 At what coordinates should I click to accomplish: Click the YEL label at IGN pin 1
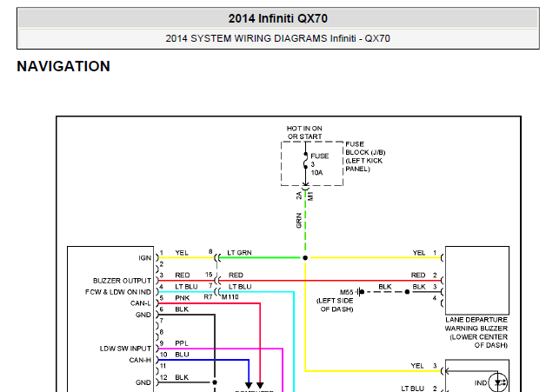coord(182,253)
